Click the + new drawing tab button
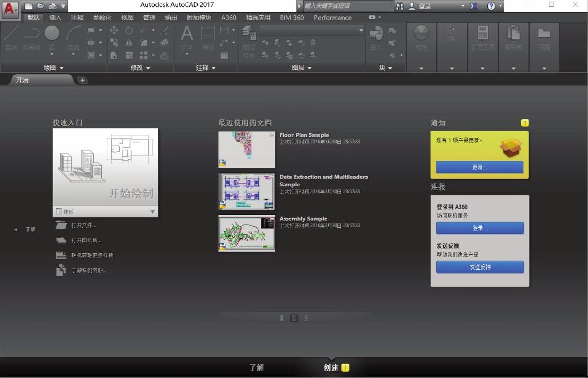 pyautogui.click(x=82, y=80)
